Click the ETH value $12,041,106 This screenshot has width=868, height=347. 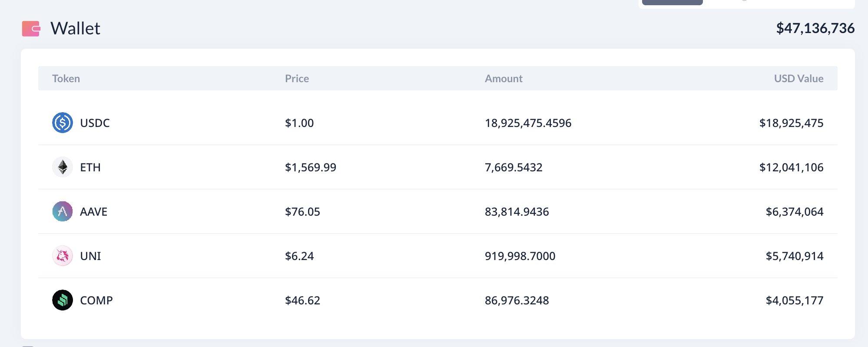[791, 167]
